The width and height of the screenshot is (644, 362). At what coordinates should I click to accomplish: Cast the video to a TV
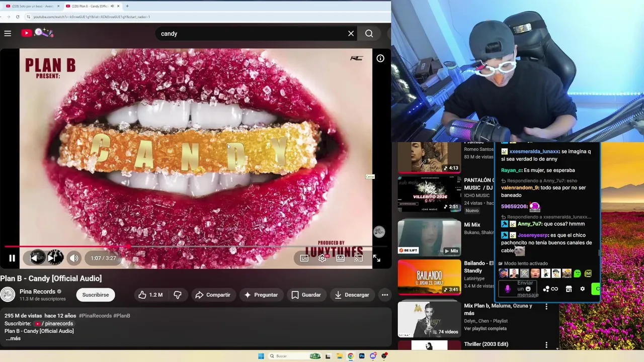[358, 258]
